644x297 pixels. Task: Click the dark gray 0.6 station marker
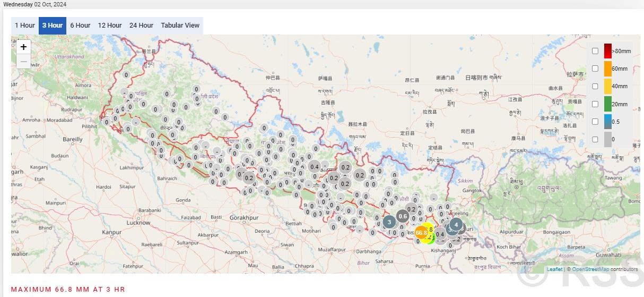tap(403, 216)
